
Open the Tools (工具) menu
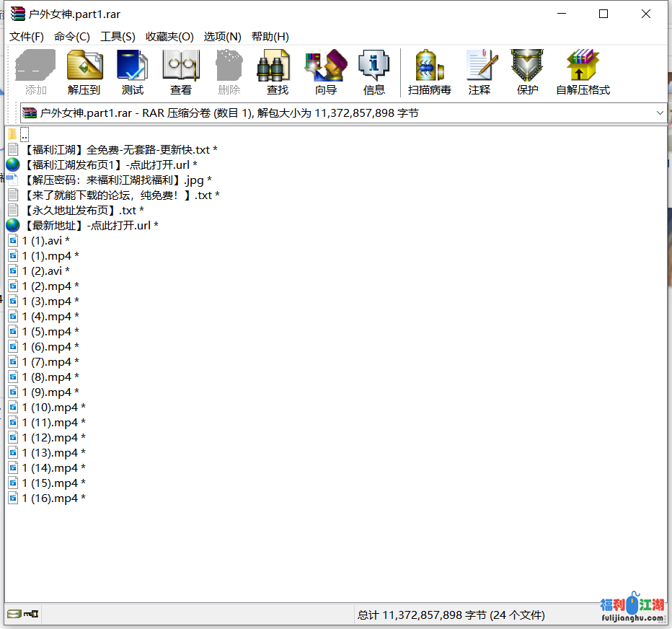click(x=118, y=37)
